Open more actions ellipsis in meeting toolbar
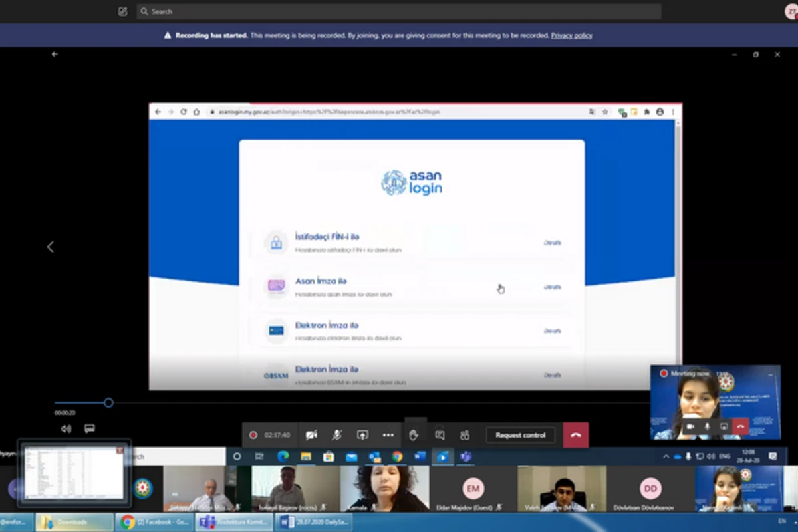 388,435
